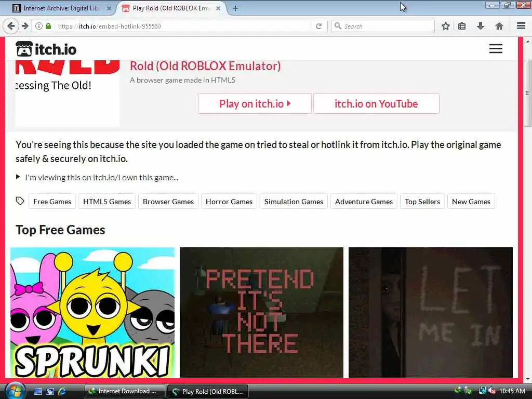Open the Firefox hamburger menu
This screenshot has width=532, height=399.
pos(521,26)
